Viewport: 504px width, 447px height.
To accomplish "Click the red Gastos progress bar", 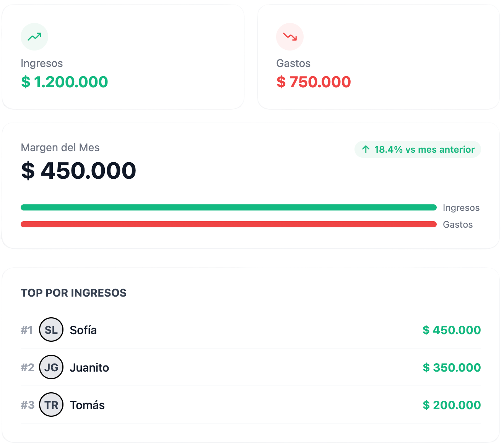I will (x=228, y=224).
